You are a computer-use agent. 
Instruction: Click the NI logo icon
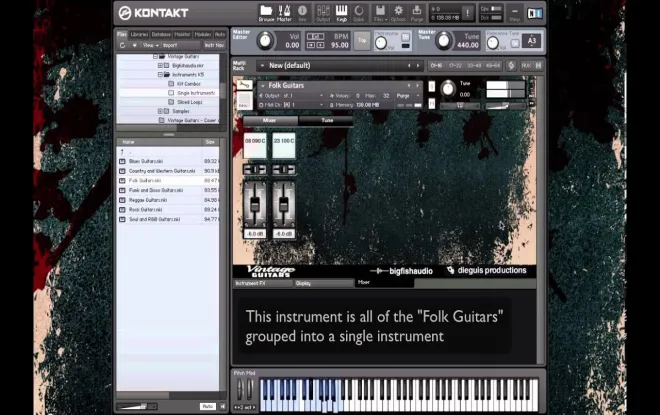[535, 13]
